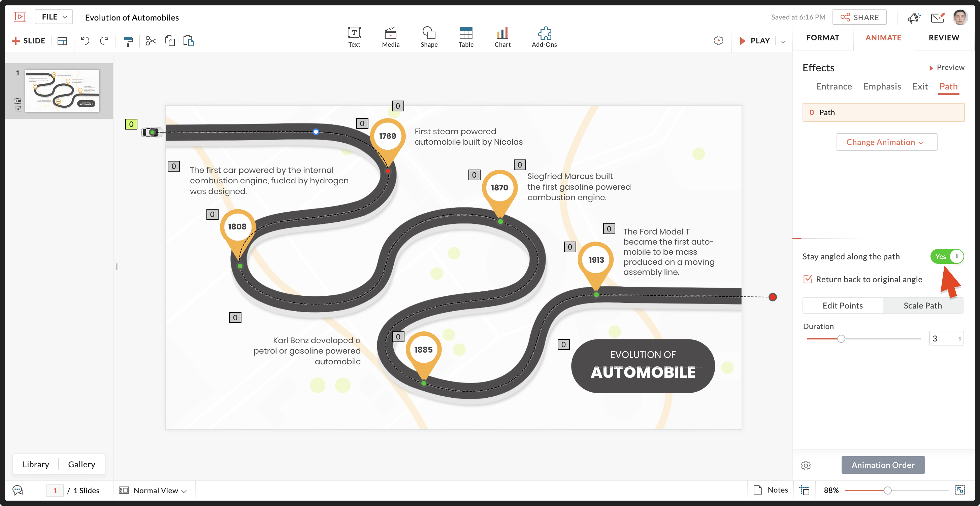Insert a Chart from toolbar
The image size is (980, 506).
(x=502, y=37)
